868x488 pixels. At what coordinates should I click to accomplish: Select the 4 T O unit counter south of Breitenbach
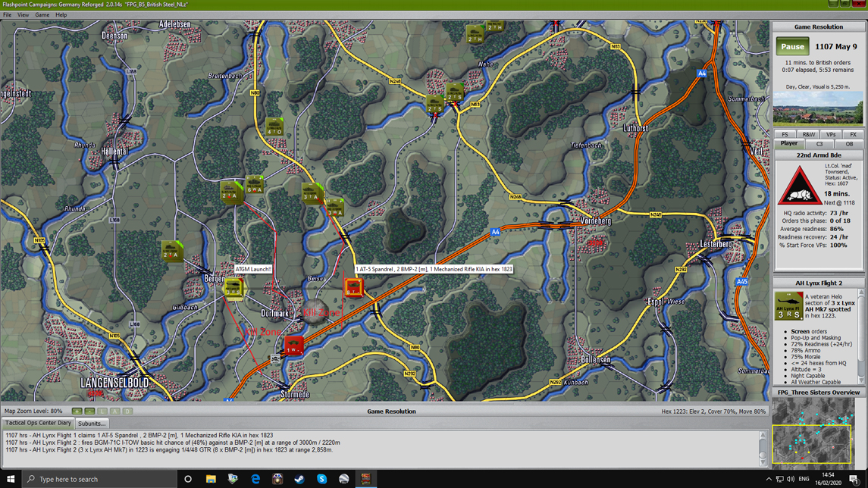coord(274,127)
